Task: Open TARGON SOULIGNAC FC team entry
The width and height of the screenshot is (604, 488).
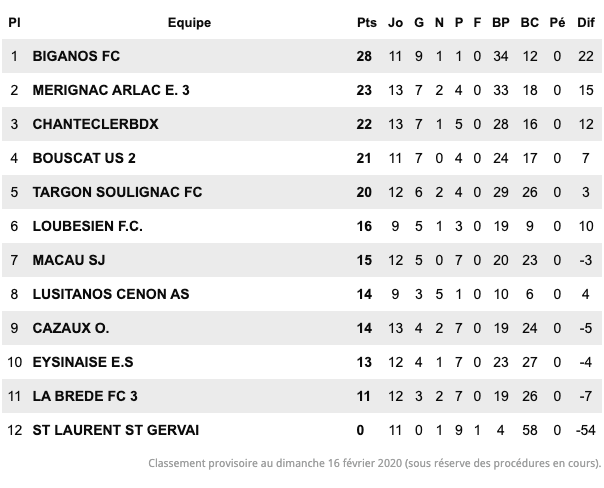Action: coord(117,192)
